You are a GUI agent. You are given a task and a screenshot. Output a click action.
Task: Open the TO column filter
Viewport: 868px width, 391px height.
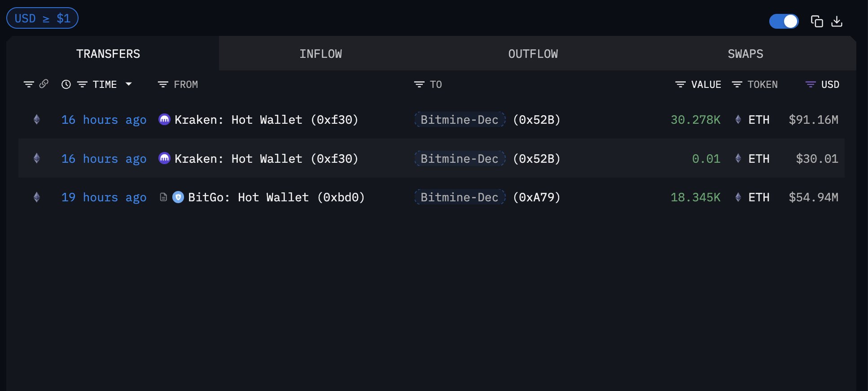(419, 84)
